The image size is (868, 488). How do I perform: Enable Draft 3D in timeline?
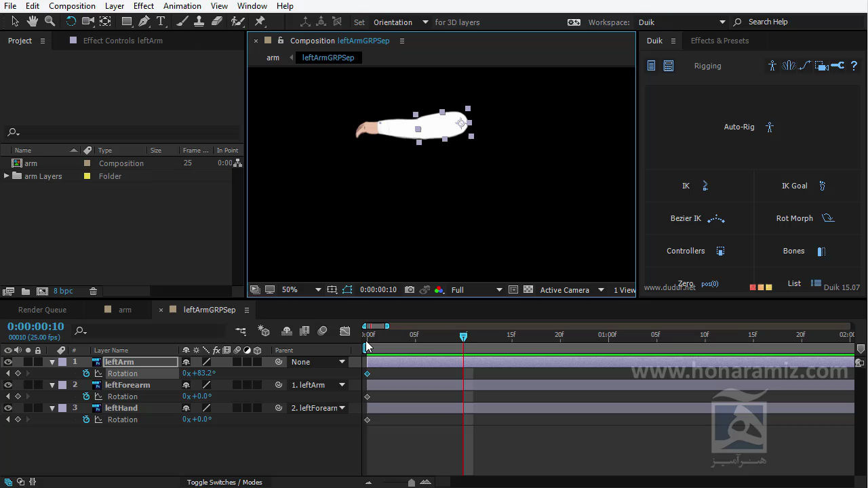tap(264, 331)
